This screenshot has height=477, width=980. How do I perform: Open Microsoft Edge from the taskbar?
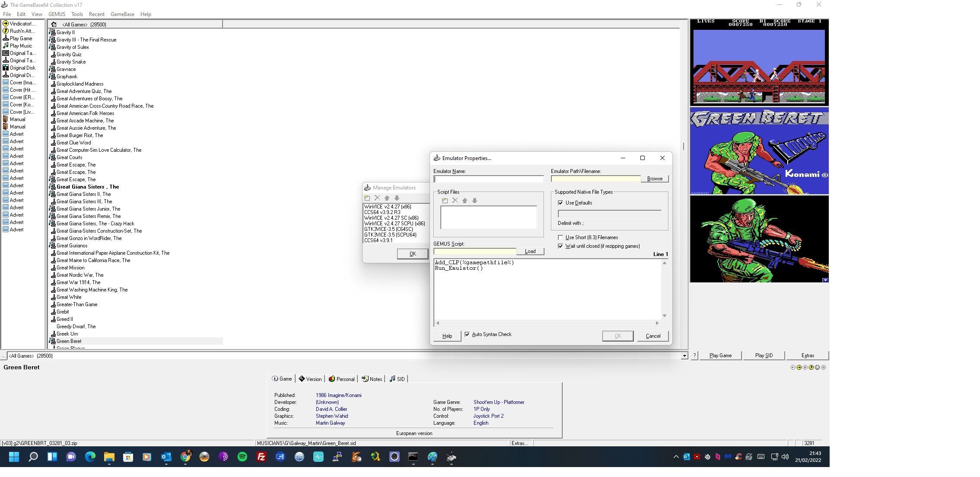[90, 457]
